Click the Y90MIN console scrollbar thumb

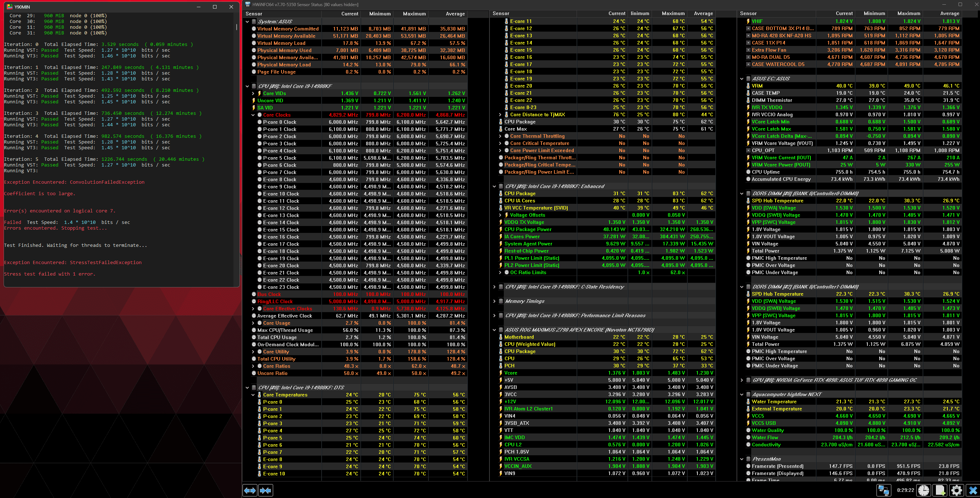coord(237,27)
